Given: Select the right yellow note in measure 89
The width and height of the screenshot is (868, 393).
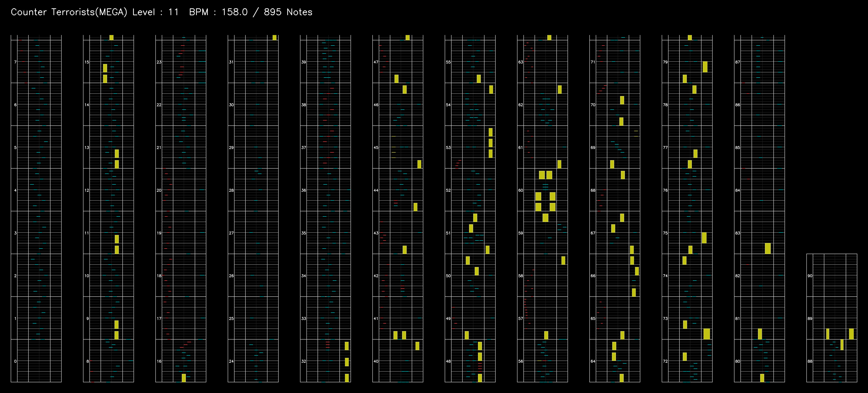Looking at the screenshot, I should (852, 334).
